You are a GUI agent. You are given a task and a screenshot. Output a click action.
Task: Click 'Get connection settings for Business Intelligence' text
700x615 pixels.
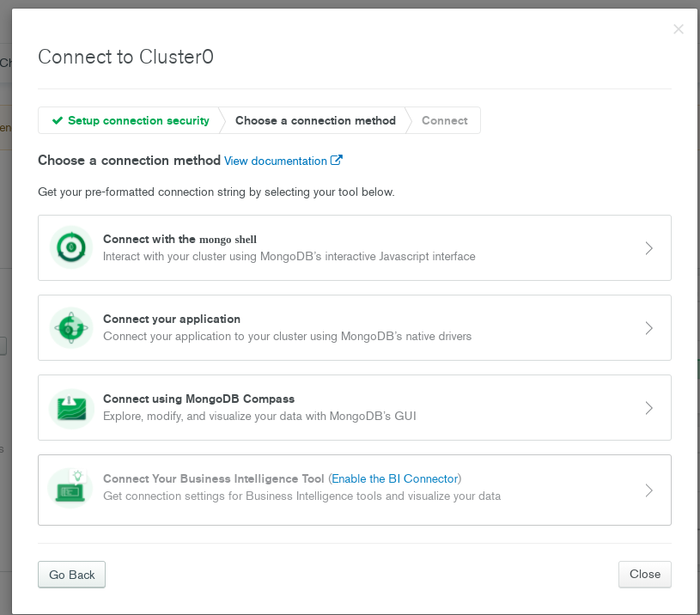(x=301, y=496)
